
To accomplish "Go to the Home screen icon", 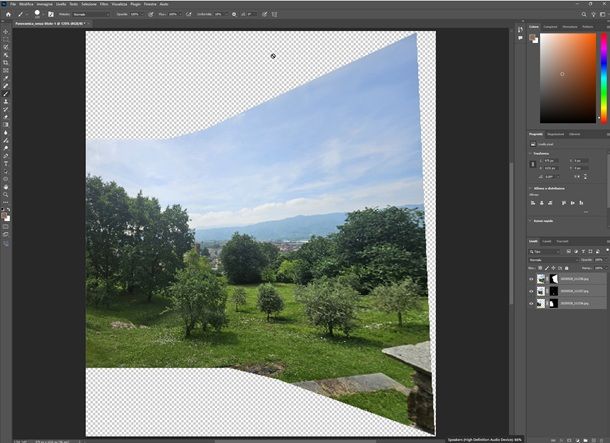I will tap(8, 14).
